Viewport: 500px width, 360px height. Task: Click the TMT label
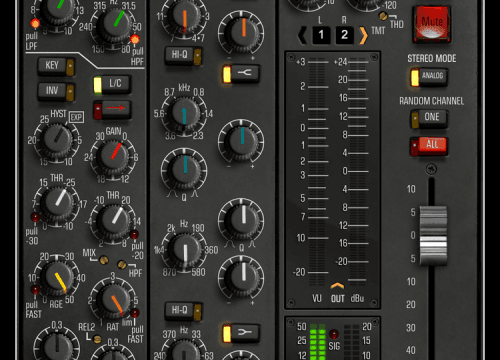click(378, 31)
